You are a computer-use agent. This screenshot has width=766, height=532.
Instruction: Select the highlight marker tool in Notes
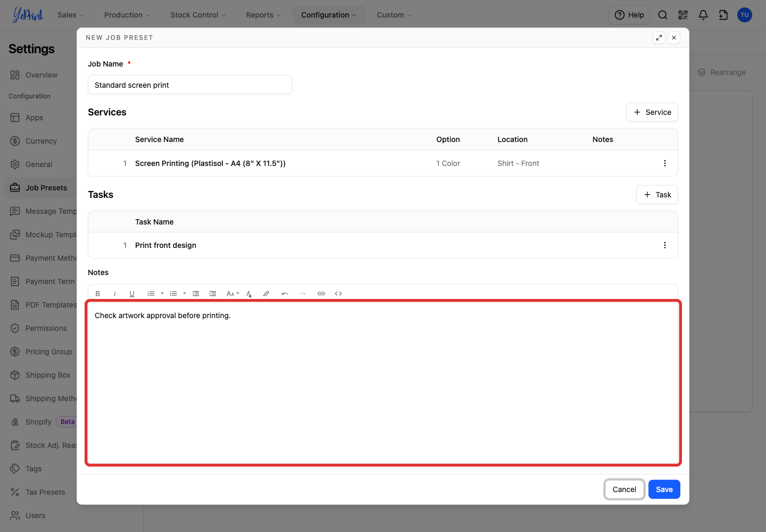[x=266, y=294]
